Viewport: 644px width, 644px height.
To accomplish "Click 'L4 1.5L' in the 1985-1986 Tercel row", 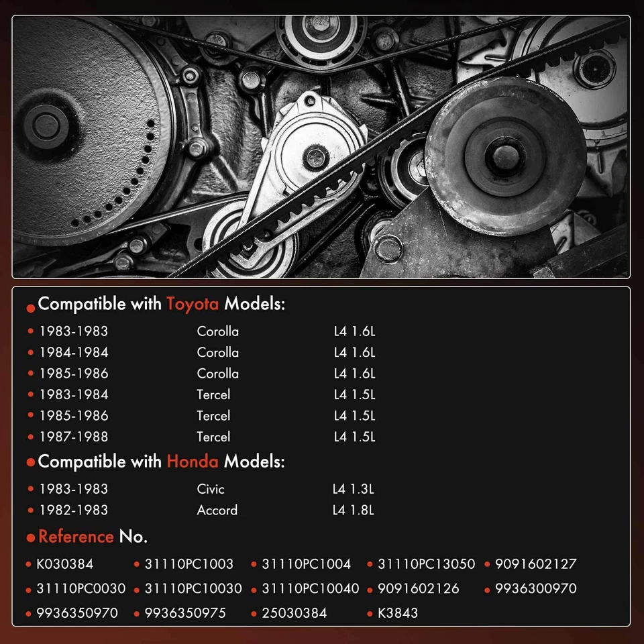I will 354,416.
